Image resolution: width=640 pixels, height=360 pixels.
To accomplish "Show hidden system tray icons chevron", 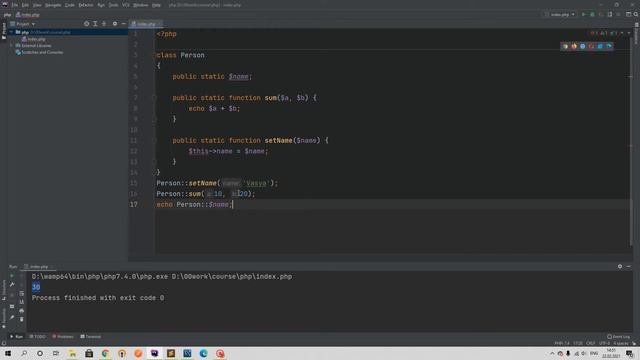I will tap(552, 353).
